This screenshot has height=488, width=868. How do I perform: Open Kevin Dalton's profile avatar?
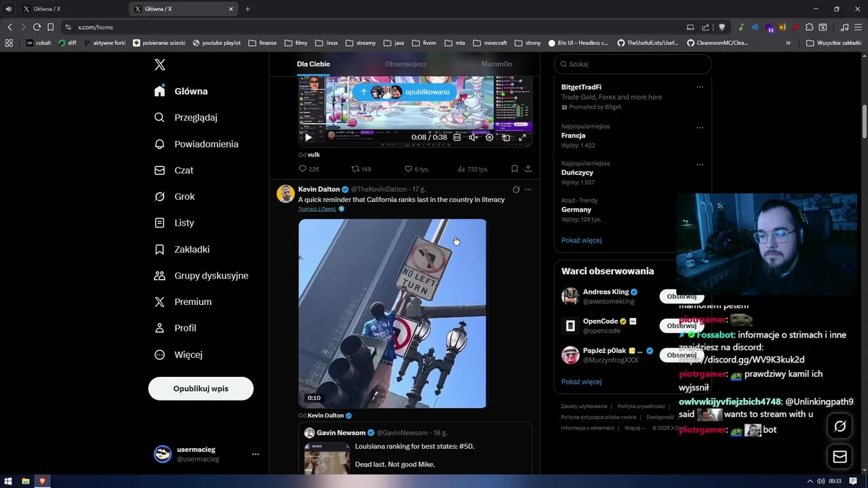pyautogui.click(x=285, y=194)
